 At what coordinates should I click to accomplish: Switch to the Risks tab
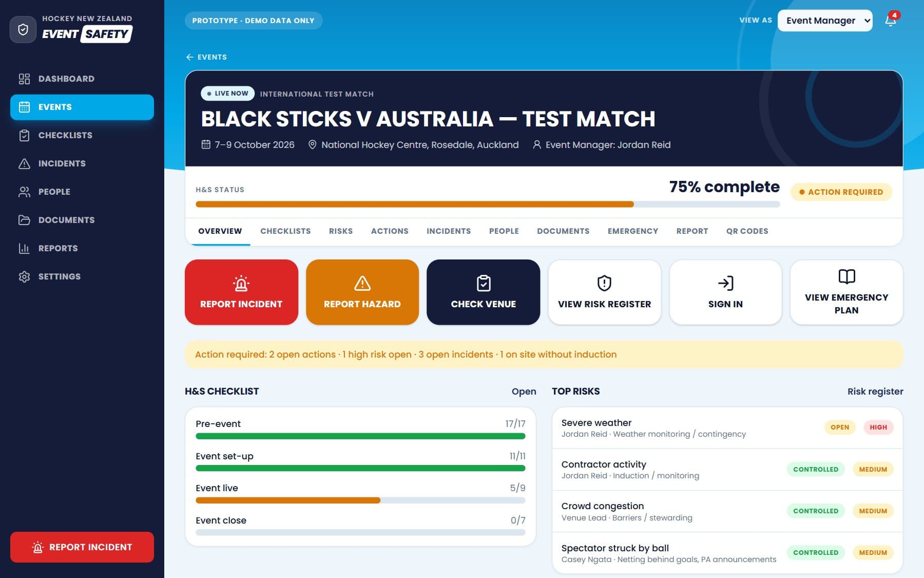[x=341, y=231]
